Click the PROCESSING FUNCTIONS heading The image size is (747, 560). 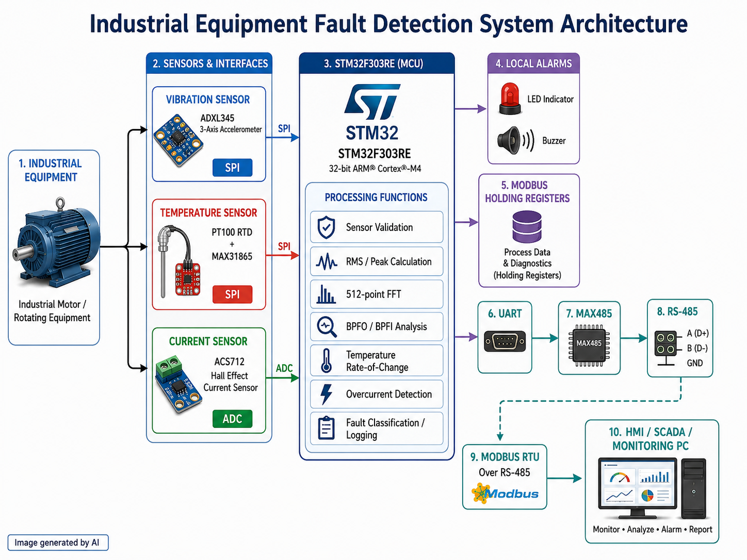tap(376, 197)
